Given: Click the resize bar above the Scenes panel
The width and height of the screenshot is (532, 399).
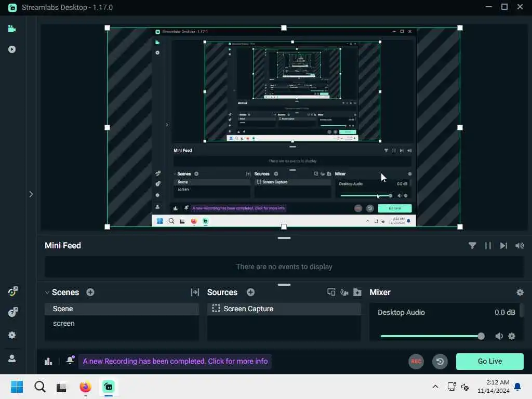Looking at the screenshot, I should pyautogui.click(x=284, y=285).
